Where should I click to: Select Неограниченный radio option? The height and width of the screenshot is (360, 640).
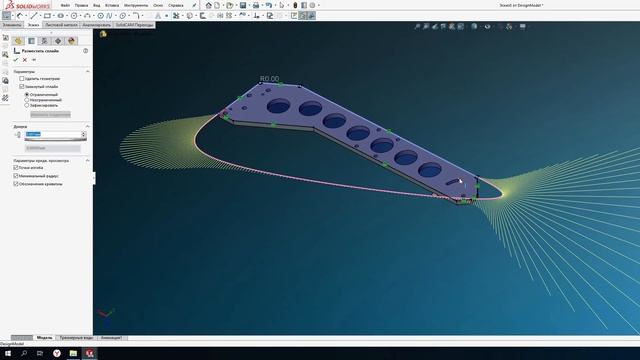point(27,100)
